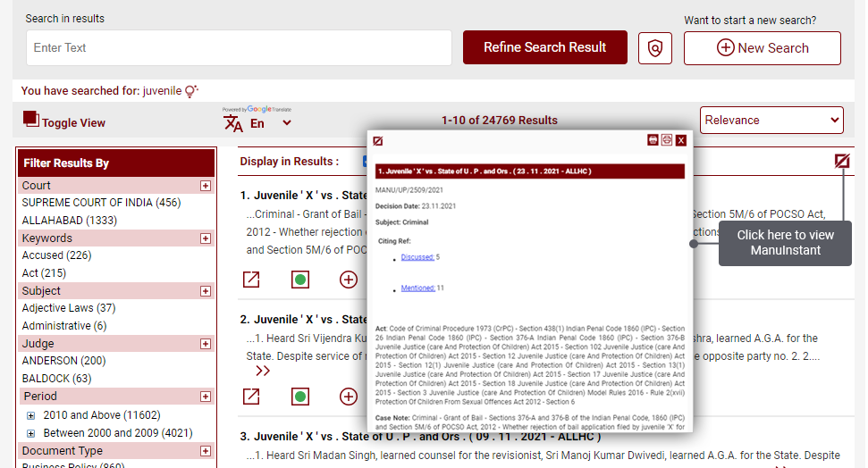Image resolution: width=868 pixels, height=468 pixels.
Task: Open the Relevance sort dropdown
Action: coord(771,121)
